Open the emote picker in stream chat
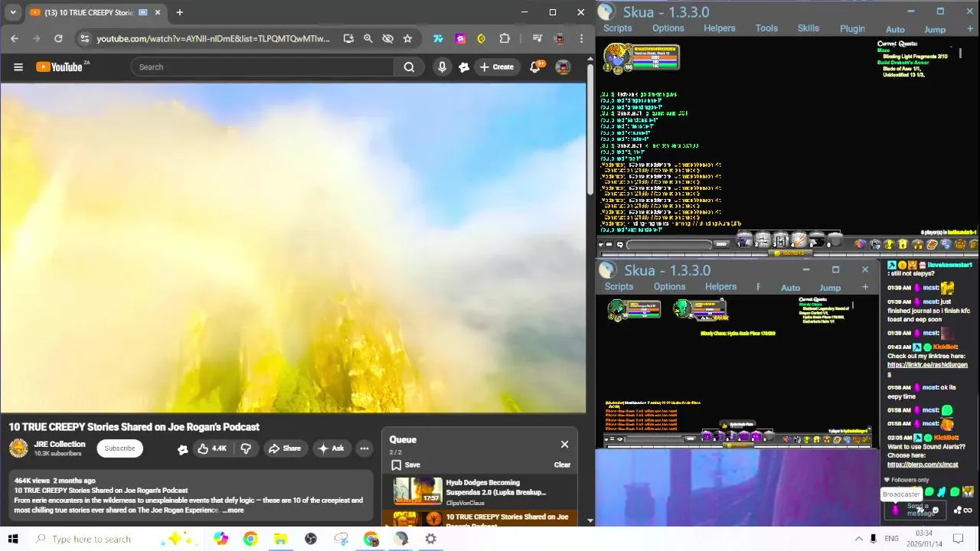 click(x=936, y=510)
